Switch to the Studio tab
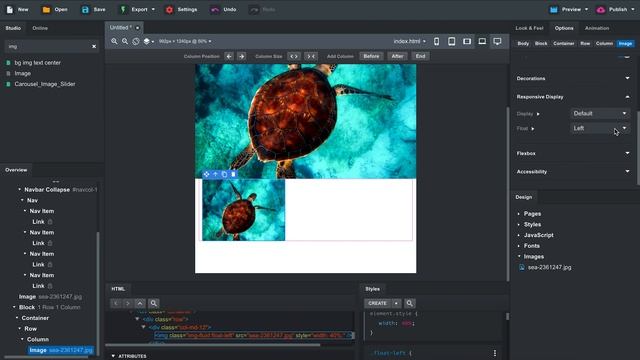The image size is (640, 360). click(x=13, y=28)
